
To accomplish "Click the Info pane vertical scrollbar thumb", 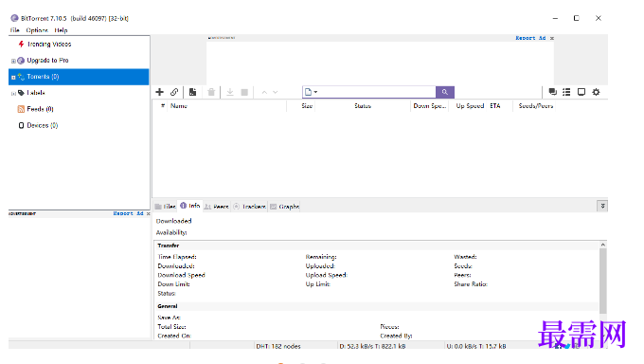I will click(x=603, y=282).
